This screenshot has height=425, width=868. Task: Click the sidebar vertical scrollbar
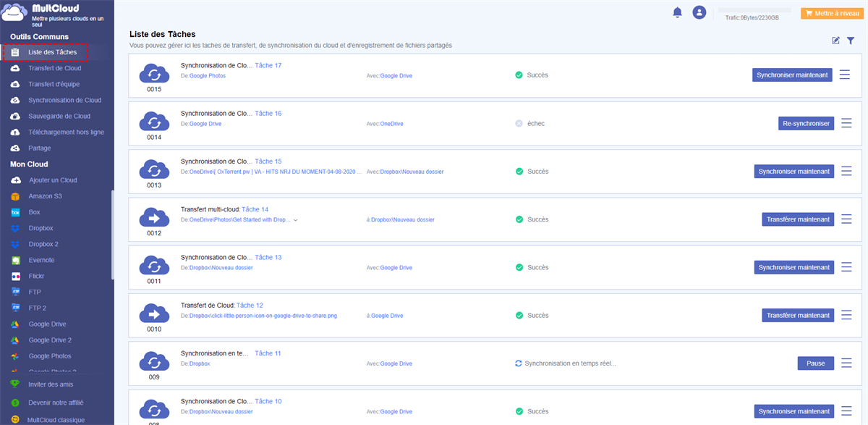click(112, 235)
